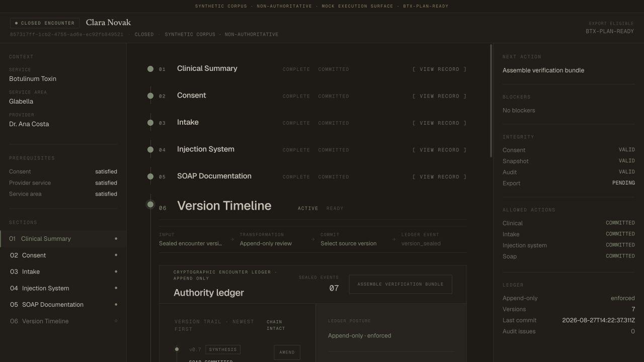View record for SOAP Documentation
The width and height of the screenshot is (644, 362).
pyautogui.click(x=439, y=177)
